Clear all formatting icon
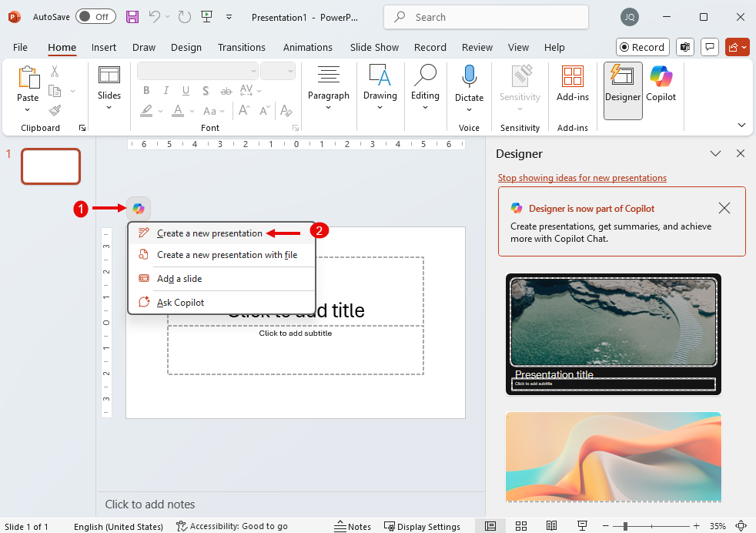Viewport: 756px width, 533px height. point(286,111)
